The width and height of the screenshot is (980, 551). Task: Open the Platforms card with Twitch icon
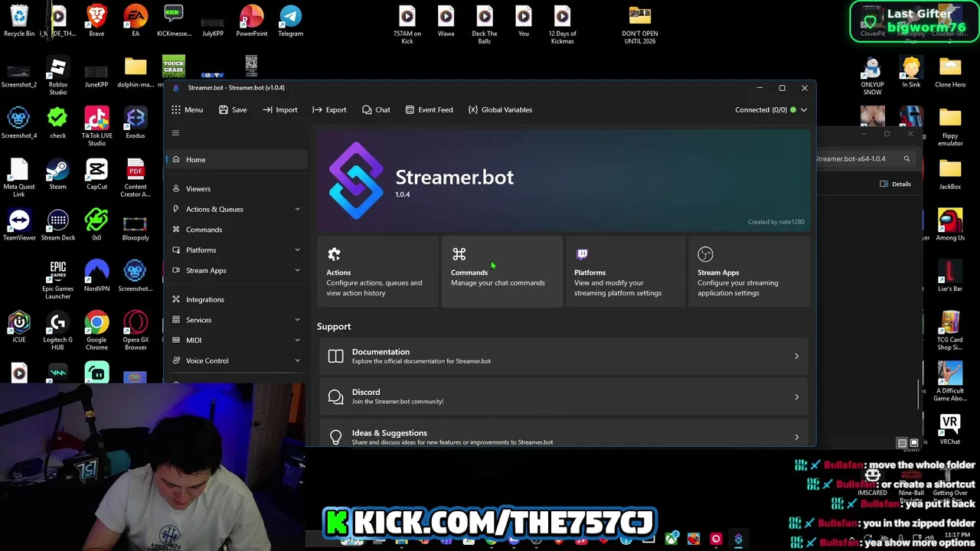(x=626, y=272)
